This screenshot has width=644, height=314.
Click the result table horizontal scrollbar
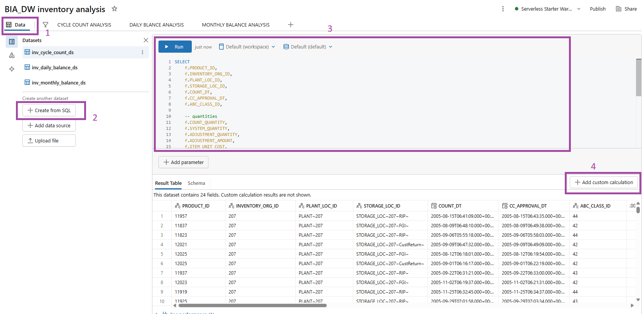pyautogui.click(x=252, y=305)
